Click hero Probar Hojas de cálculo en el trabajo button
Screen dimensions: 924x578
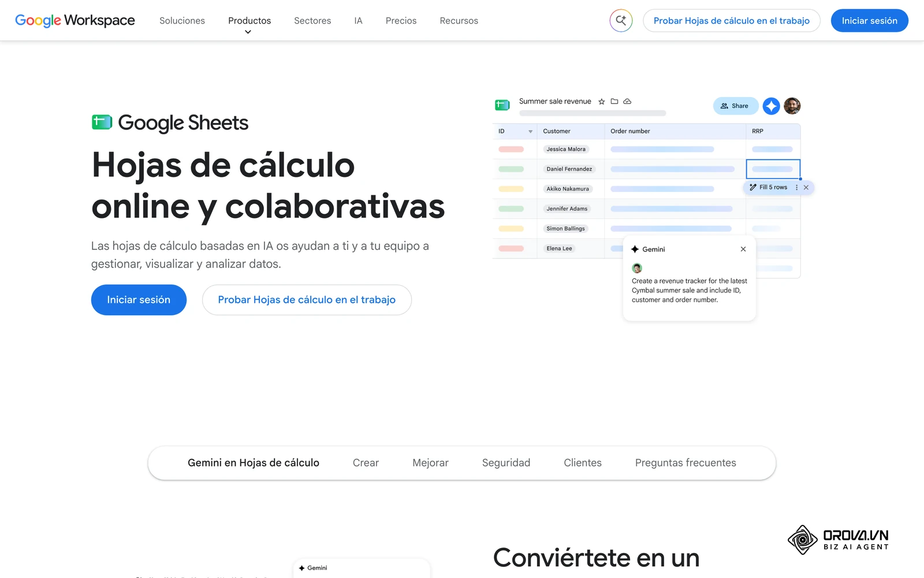click(307, 300)
